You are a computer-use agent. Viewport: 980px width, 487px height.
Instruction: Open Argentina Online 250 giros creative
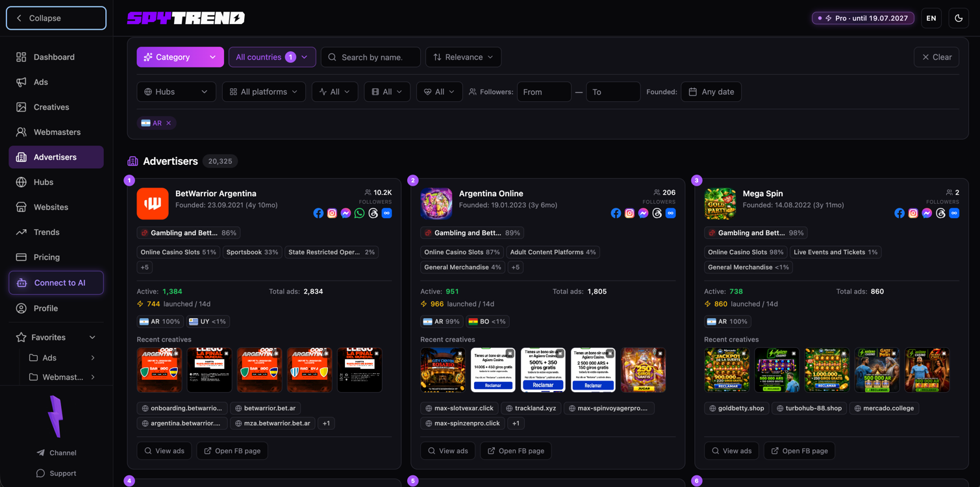coord(643,370)
